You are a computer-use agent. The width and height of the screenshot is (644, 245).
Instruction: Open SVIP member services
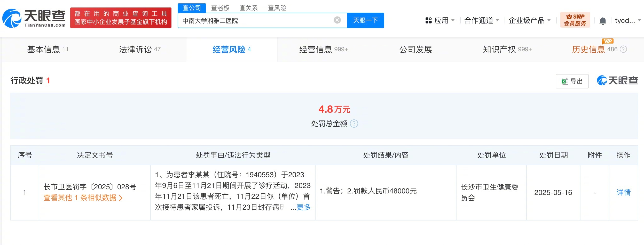[575, 20]
